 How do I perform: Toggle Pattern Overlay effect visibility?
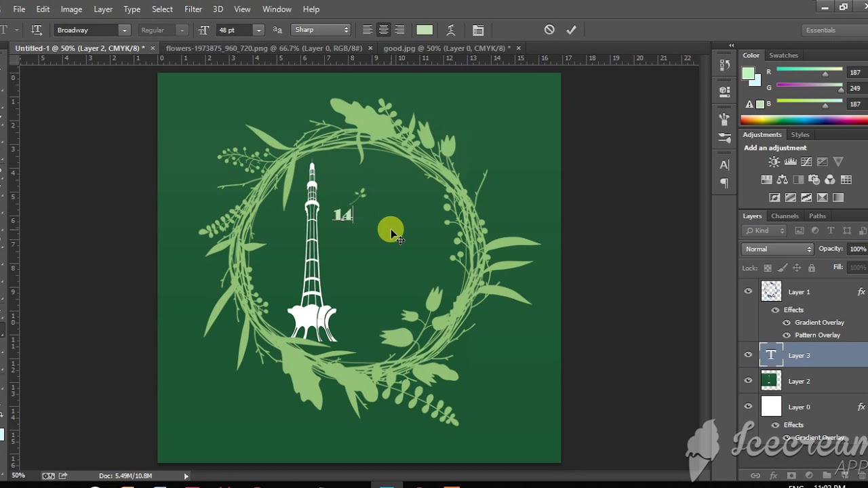[787, 335]
